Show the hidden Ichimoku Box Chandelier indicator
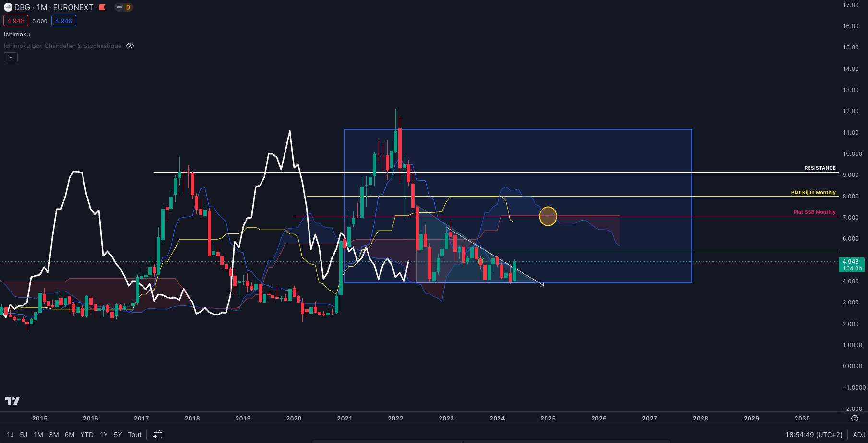The image size is (868, 443). pyautogui.click(x=130, y=46)
